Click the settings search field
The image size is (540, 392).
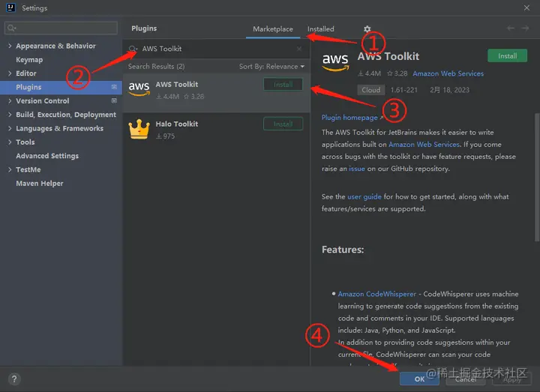pos(61,28)
